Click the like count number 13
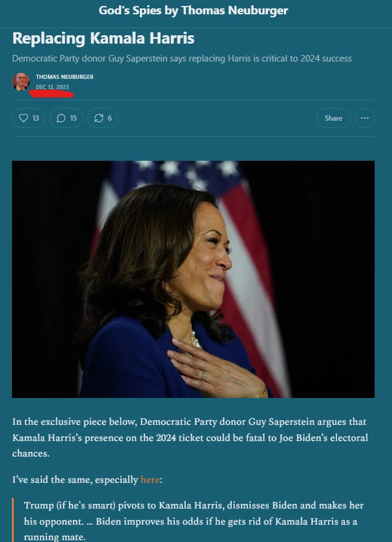Image resolution: width=392 pixels, height=542 pixels. tap(36, 118)
